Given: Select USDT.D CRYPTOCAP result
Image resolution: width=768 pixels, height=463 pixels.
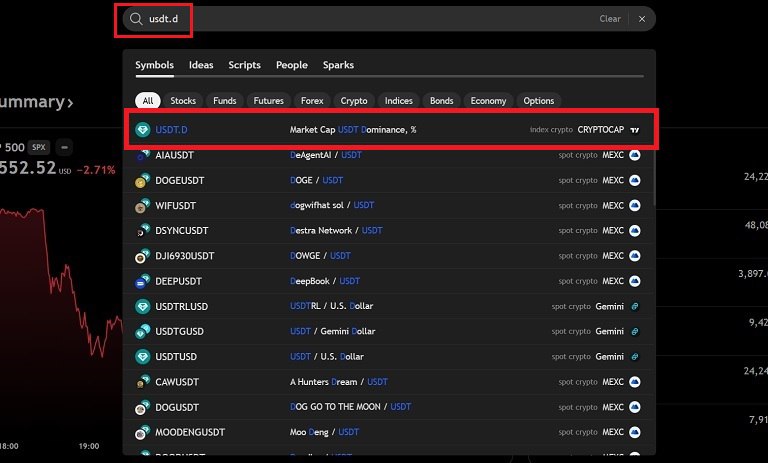Looking at the screenshot, I should 390,130.
